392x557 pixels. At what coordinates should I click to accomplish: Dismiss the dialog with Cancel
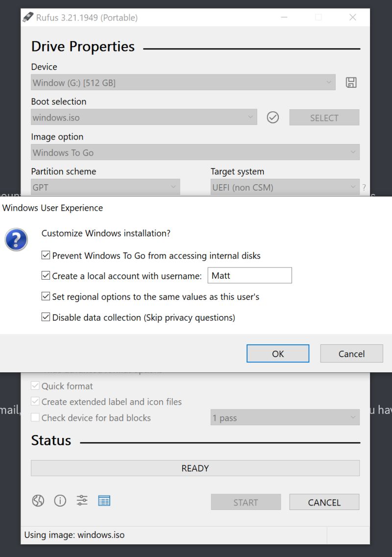pyautogui.click(x=351, y=353)
